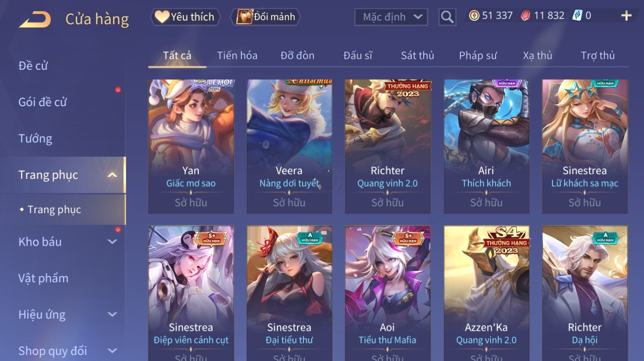Open the search magnifier icon

447,17
